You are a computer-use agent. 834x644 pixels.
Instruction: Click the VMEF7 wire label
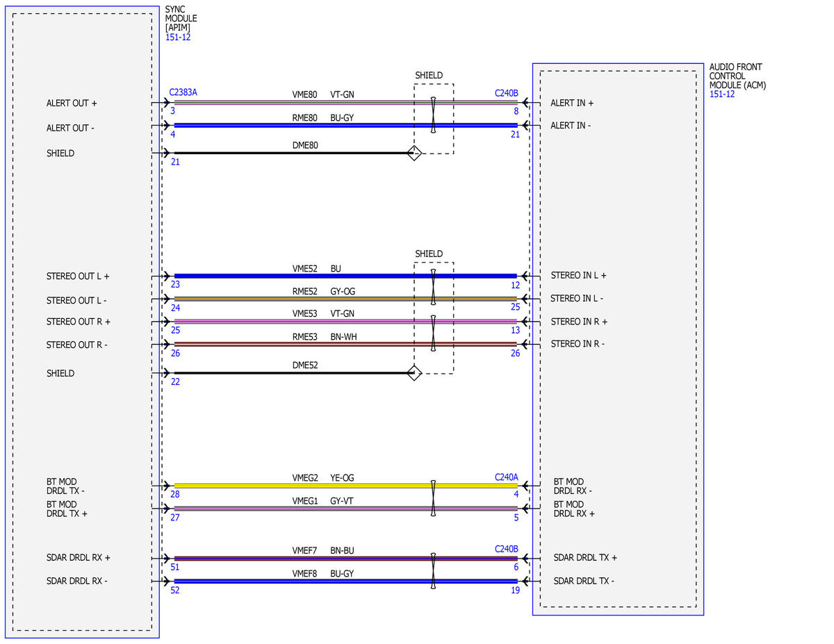point(304,551)
